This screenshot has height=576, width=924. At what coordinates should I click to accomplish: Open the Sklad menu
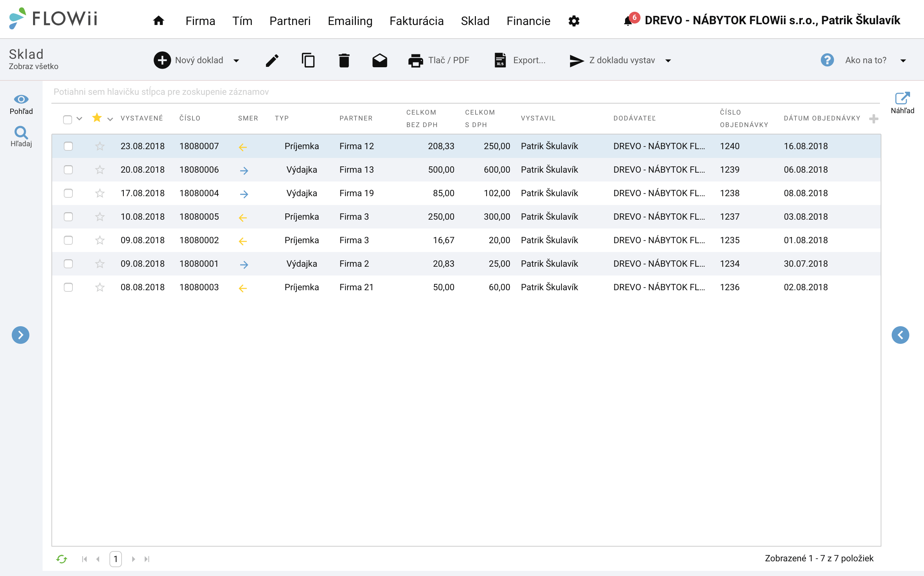coord(475,21)
